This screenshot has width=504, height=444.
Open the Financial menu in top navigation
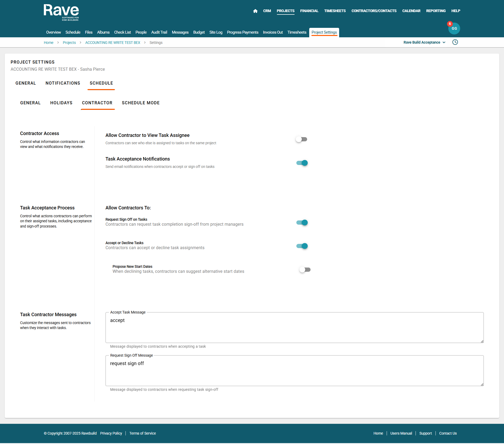tap(309, 11)
